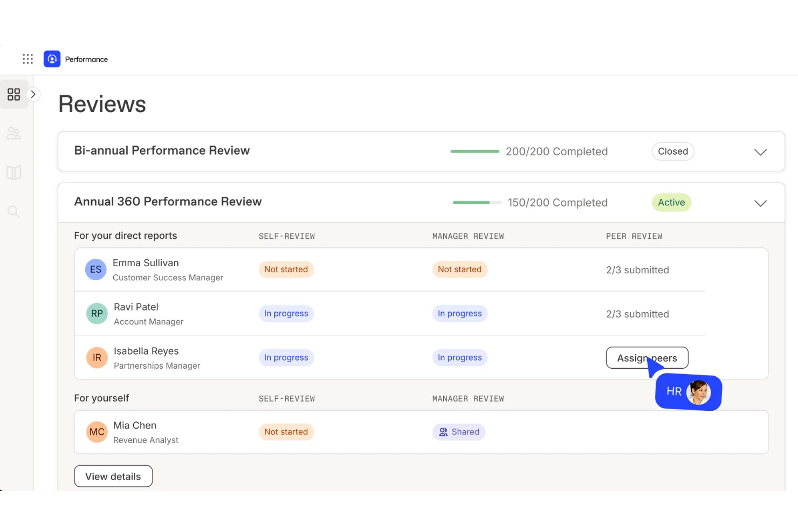
Task: Click the 150/200 Completed progress bar
Action: tap(477, 203)
